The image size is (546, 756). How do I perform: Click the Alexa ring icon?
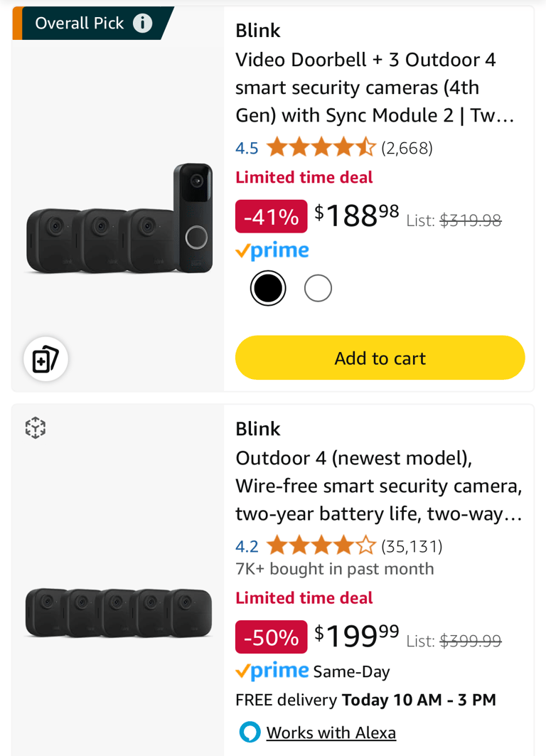point(250,732)
